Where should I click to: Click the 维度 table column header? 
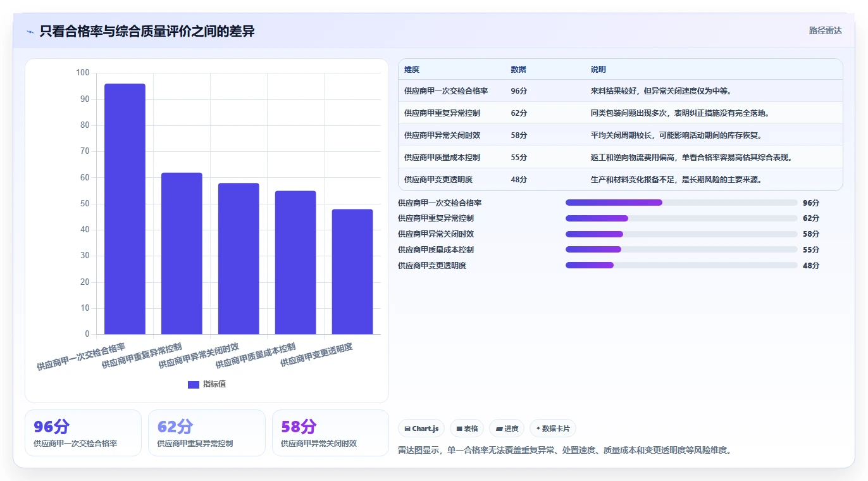[x=412, y=70]
